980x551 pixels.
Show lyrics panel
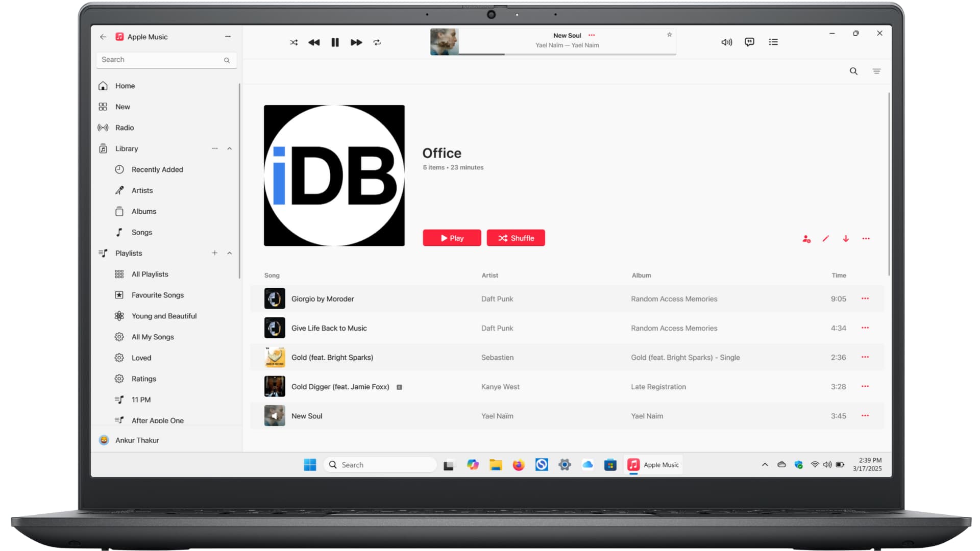point(749,42)
